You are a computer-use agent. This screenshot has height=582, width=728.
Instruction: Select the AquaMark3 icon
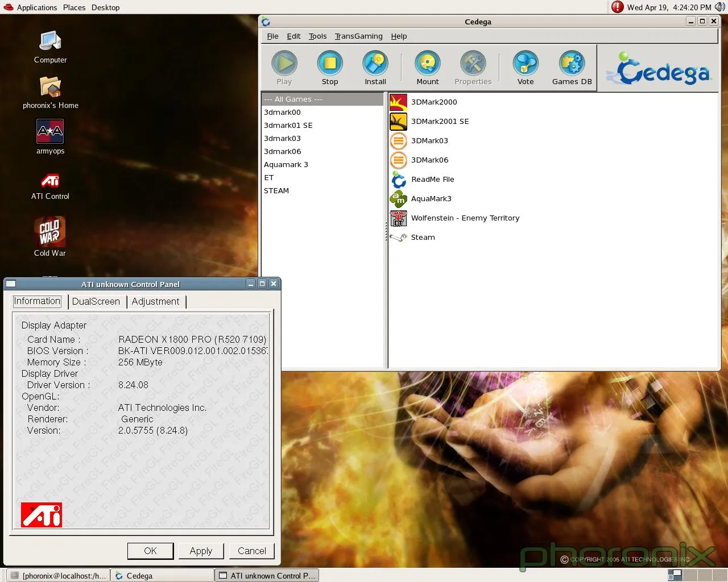399,199
